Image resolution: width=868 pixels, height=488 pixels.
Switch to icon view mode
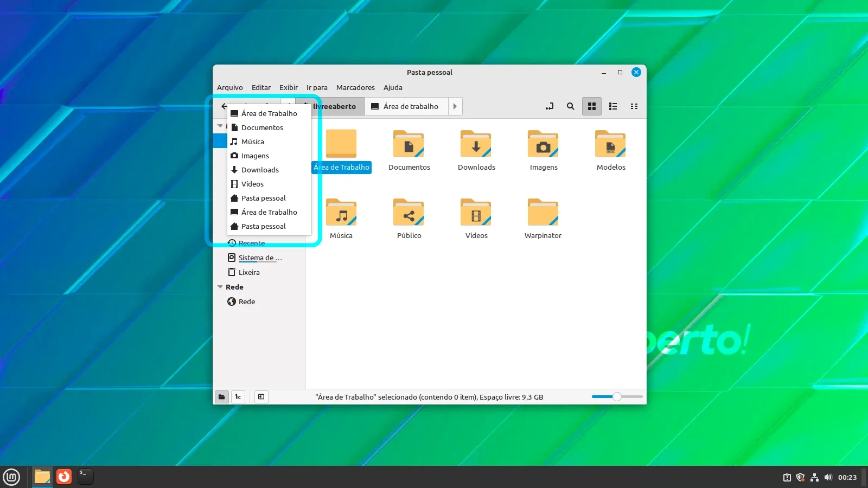[x=592, y=106]
